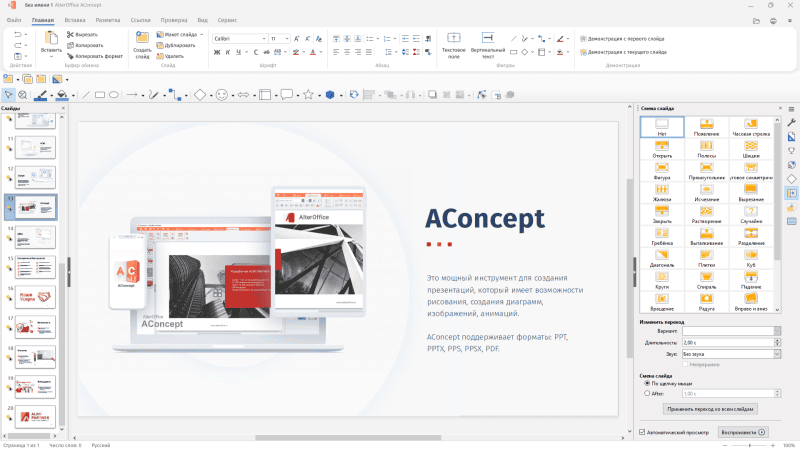The height and width of the screenshot is (450, 800).
Task: Select the rectangle shape tool
Action: point(100,95)
